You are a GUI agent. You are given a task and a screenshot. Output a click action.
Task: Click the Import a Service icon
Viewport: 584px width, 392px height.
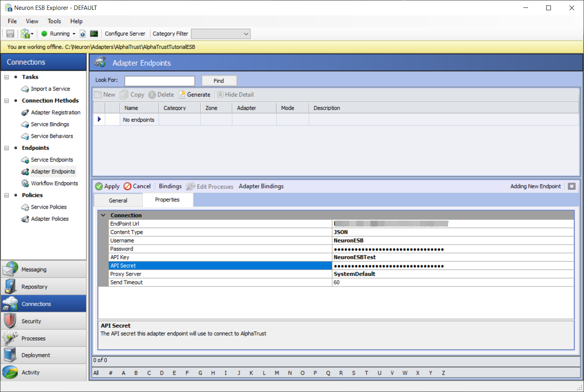point(25,89)
